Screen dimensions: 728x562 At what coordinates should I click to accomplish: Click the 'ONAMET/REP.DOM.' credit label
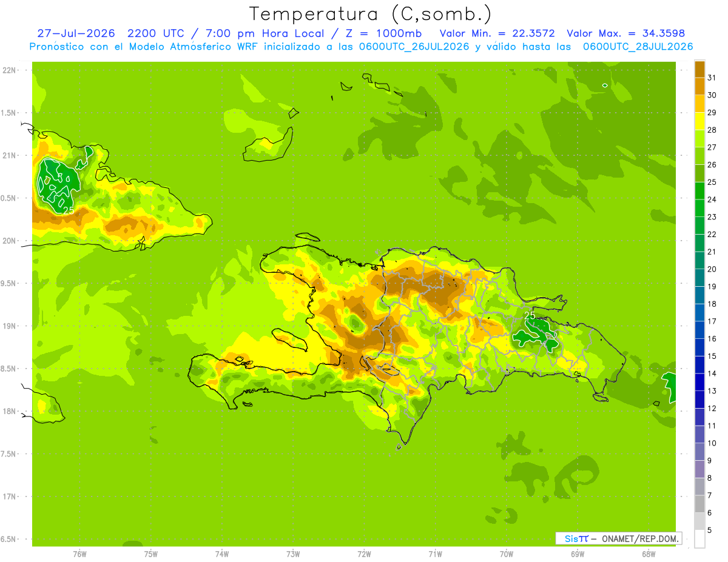(641, 538)
